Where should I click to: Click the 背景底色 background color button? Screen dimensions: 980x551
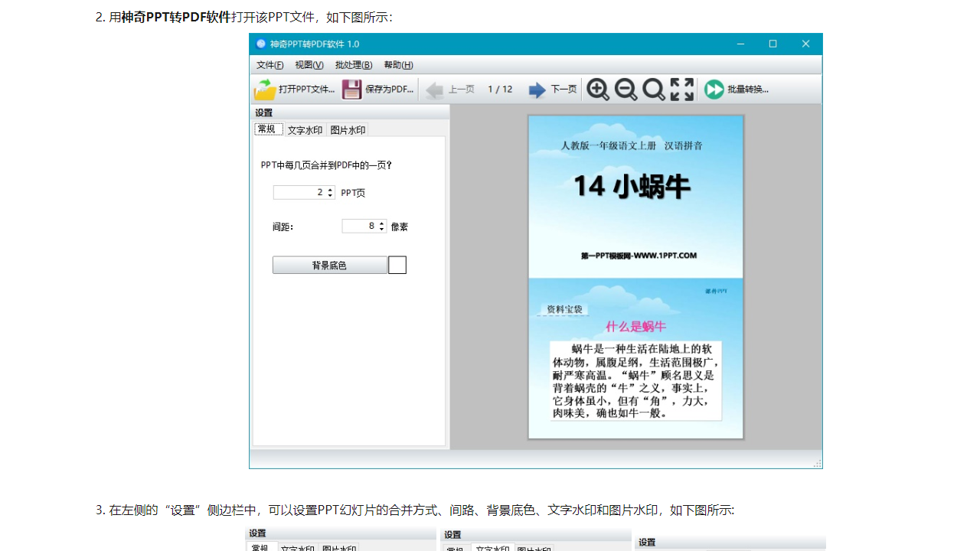[x=331, y=265]
